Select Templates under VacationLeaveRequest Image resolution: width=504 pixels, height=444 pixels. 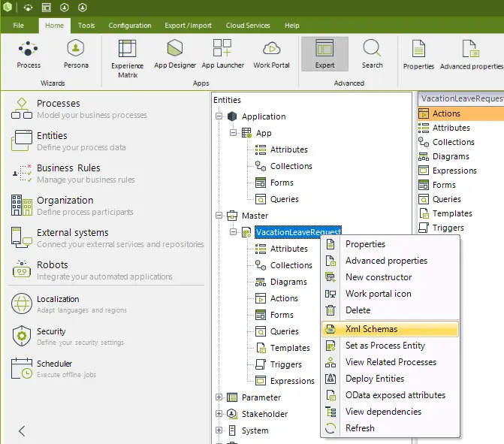click(282, 348)
